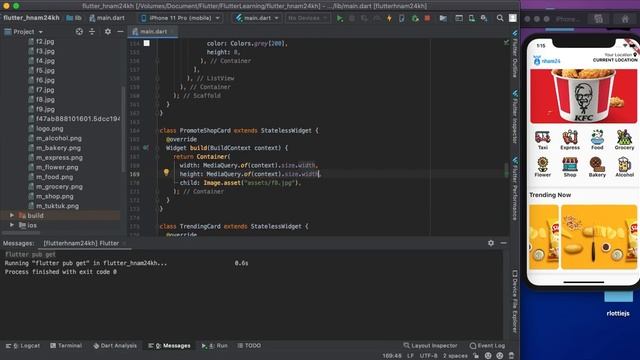The height and width of the screenshot is (360, 640).
Task: Click main.dart breadcrumb in navigation bar
Action: pyautogui.click(x=107, y=18)
